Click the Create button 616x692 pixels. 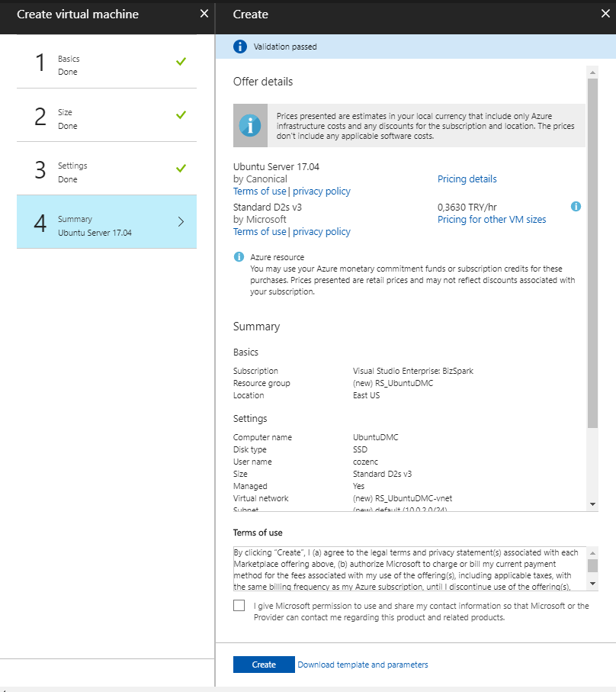[264, 665]
